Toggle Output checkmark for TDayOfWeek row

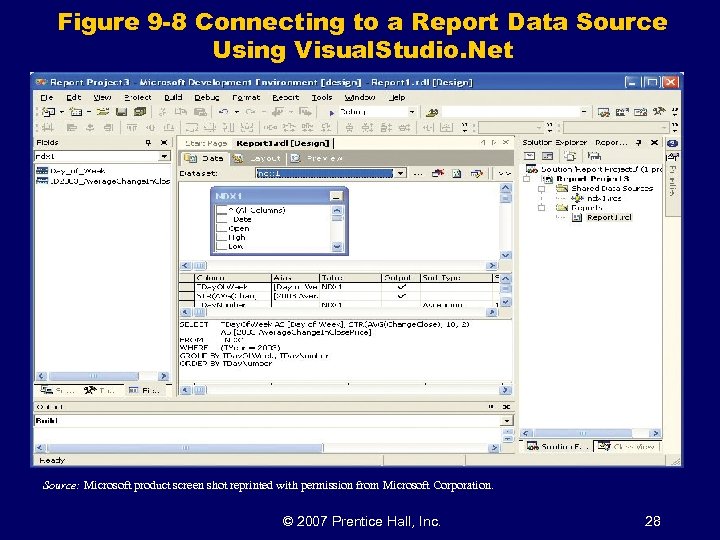401,287
